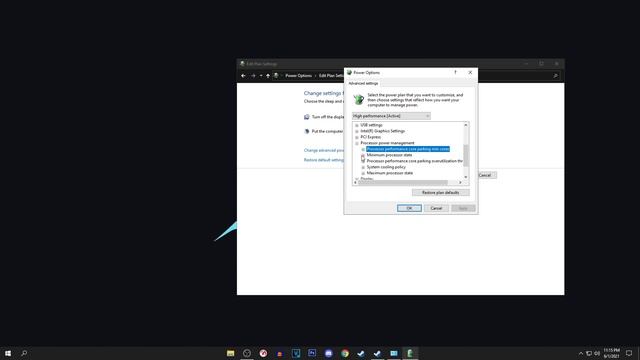The height and width of the screenshot is (360, 640).
Task: Select 'PCI Express' tree row
Action: click(371, 137)
